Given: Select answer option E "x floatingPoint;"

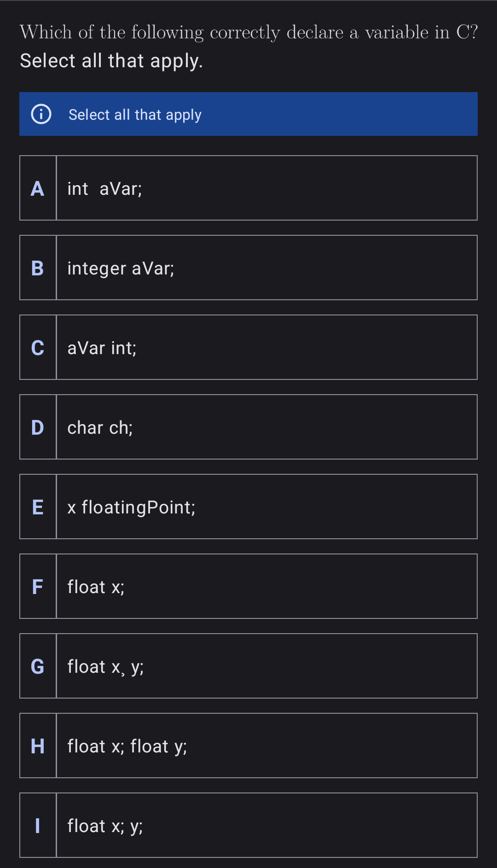Looking at the screenshot, I should point(248,506).
